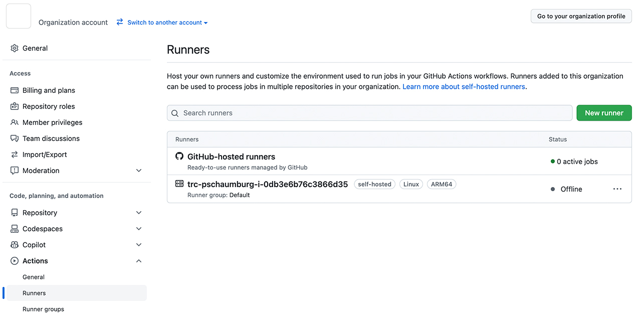Click the self-hosted label tag
Screen dimensions: 644x316
point(375,184)
